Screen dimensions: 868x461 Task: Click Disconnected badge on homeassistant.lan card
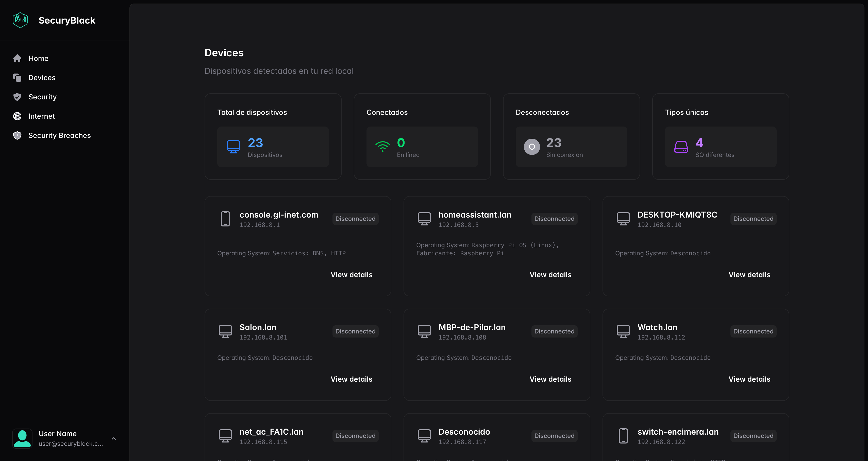coord(554,219)
